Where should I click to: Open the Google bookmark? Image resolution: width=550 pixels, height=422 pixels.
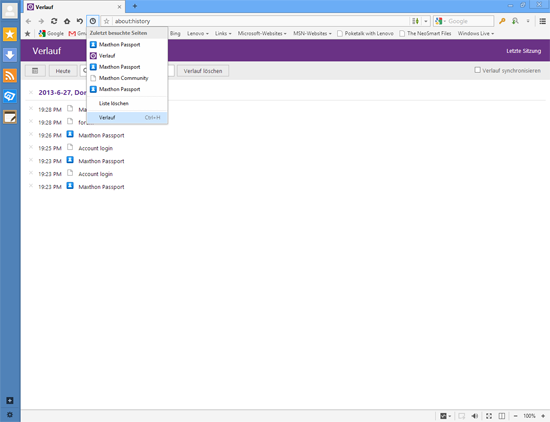click(x=51, y=34)
